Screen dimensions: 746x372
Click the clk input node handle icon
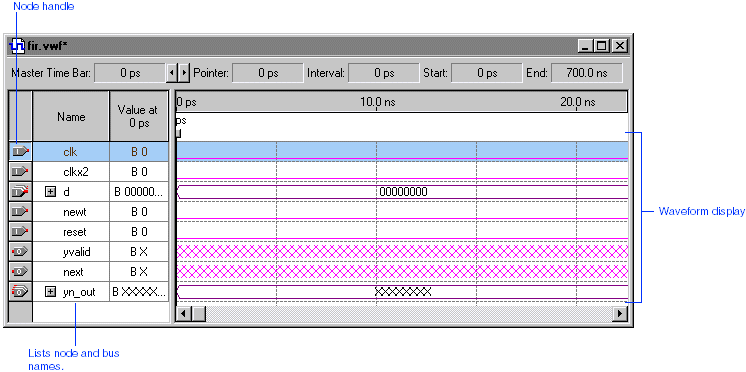20,152
